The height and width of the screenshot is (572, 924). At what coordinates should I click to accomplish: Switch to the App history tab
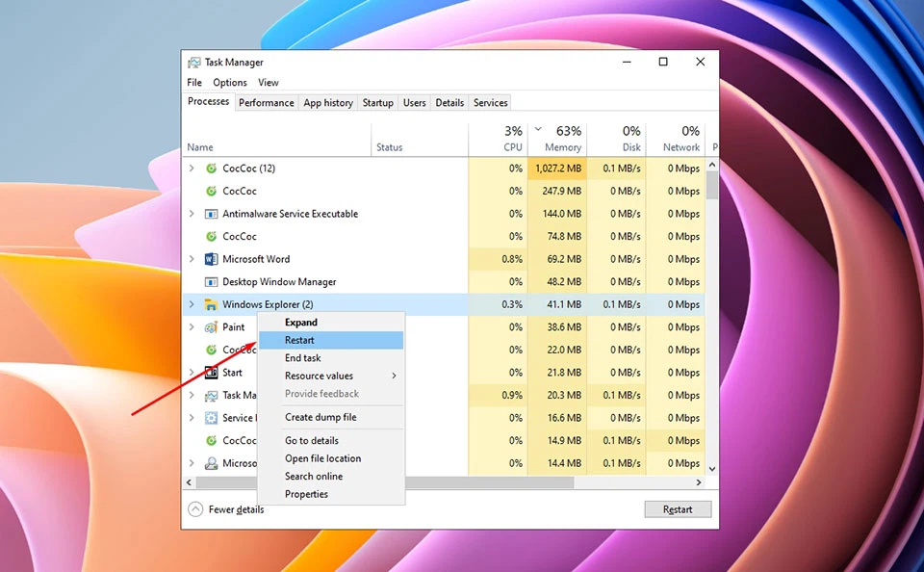[x=328, y=103]
